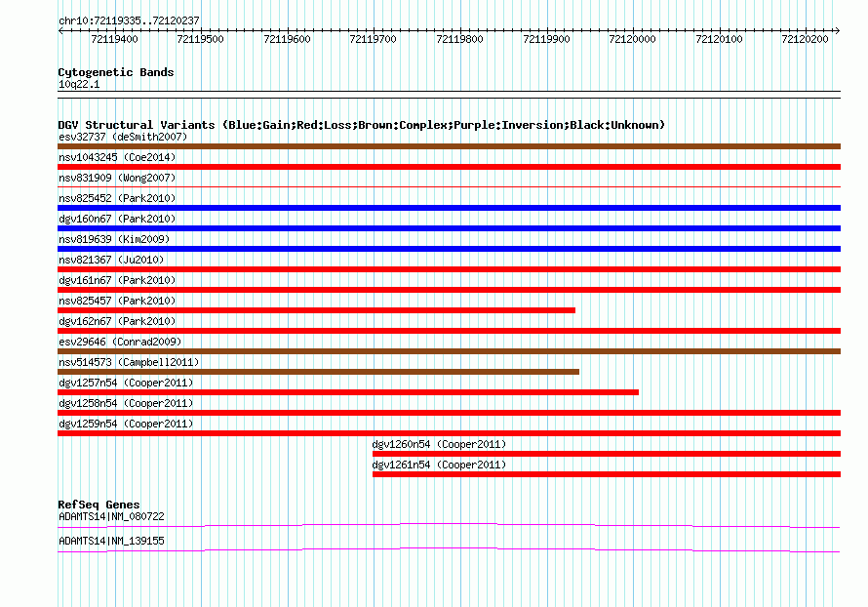Click ruler position 72119400
868x607 pixels.
pos(114,39)
